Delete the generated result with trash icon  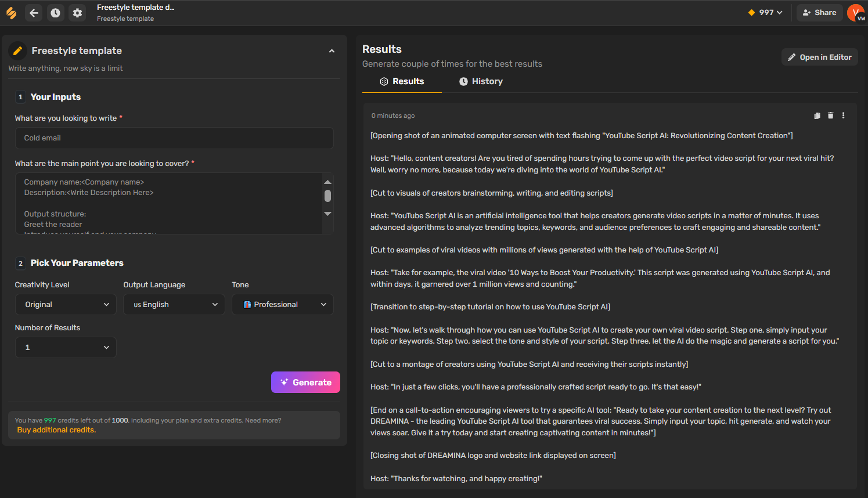[830, 116]
